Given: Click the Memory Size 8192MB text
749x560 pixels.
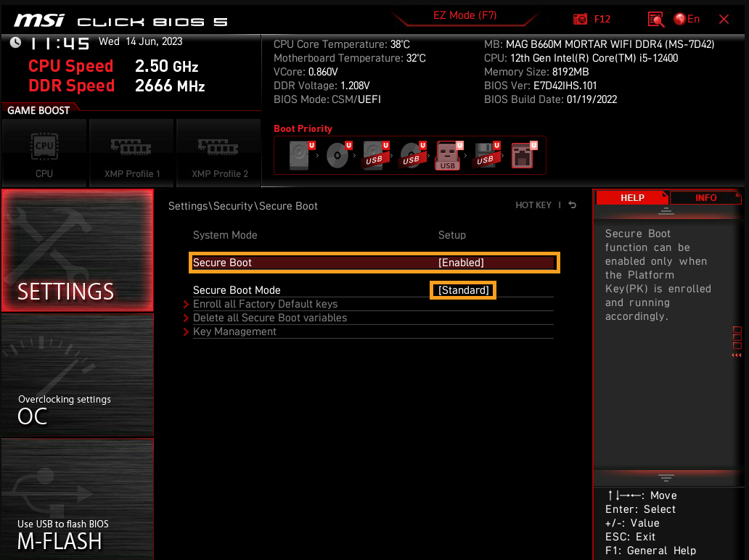Looking at the screenshot, I should click(536, 72).
